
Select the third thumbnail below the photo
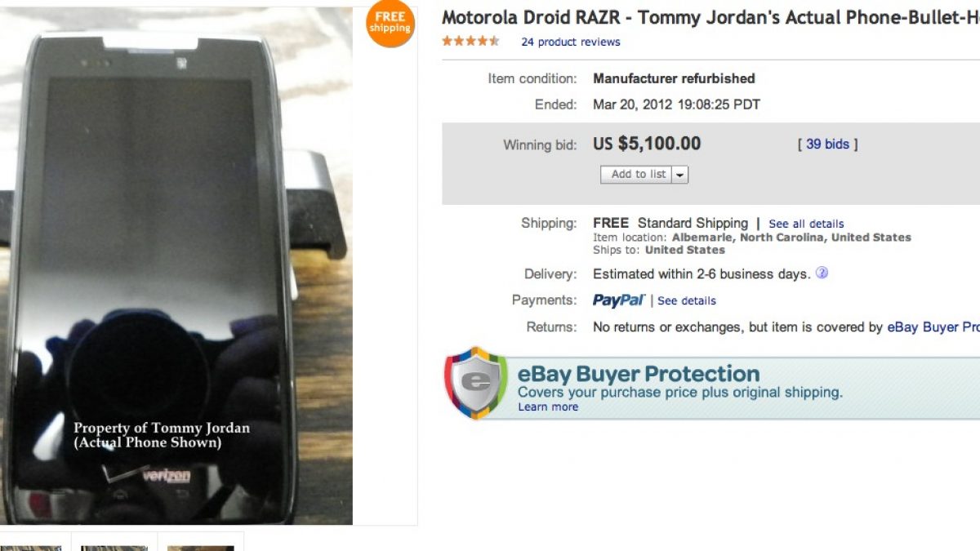(200, 545)
